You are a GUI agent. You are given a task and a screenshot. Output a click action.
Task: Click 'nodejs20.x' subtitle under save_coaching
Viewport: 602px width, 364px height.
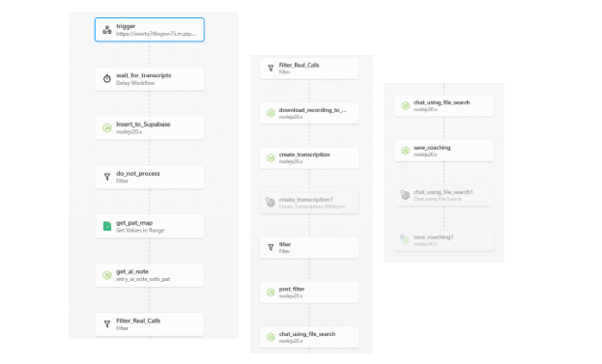coord(425,154)
